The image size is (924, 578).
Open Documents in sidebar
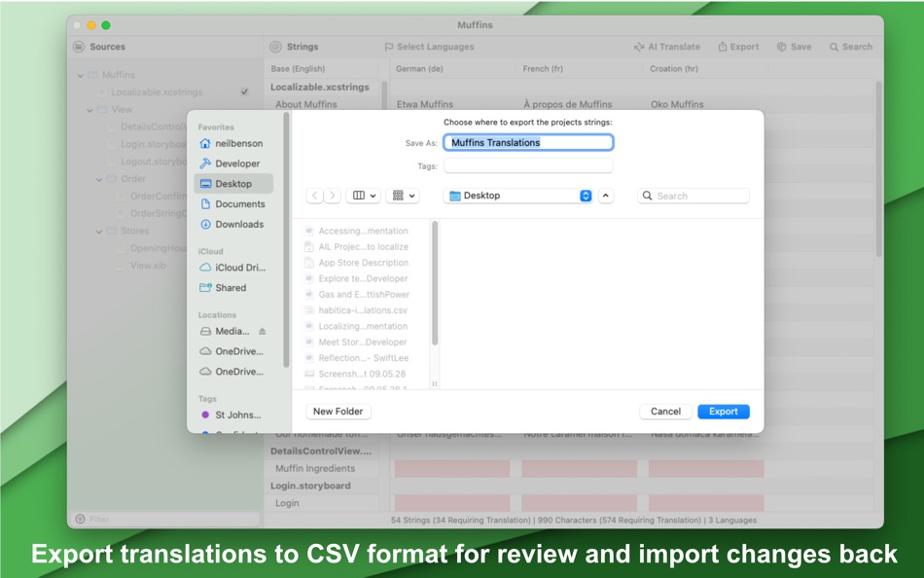click(x=232, y=203)
